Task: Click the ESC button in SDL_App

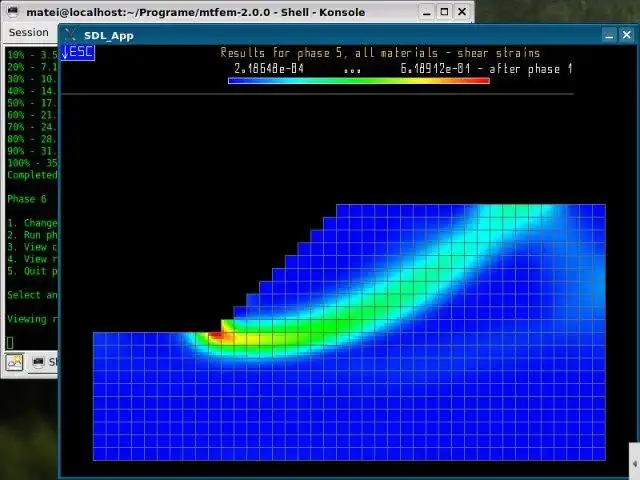Action: point(78,52)
